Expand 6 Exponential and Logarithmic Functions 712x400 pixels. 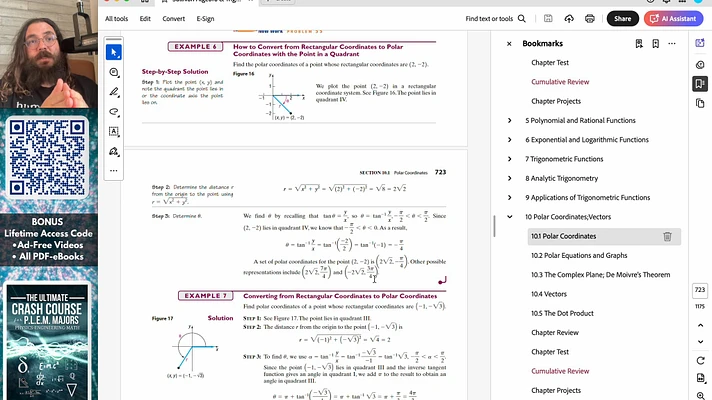click(x=509, y=140)
